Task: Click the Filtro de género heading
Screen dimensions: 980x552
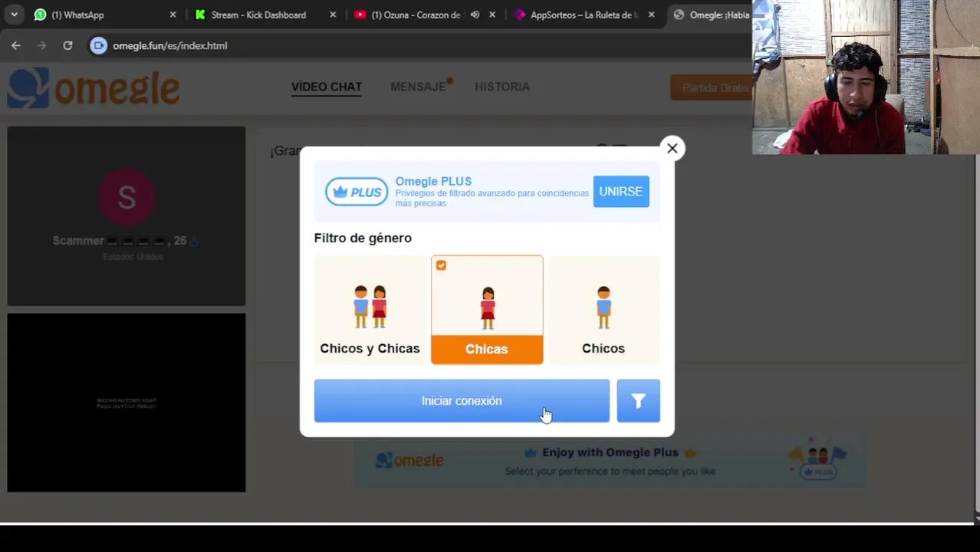Action: tap(363, 238)
